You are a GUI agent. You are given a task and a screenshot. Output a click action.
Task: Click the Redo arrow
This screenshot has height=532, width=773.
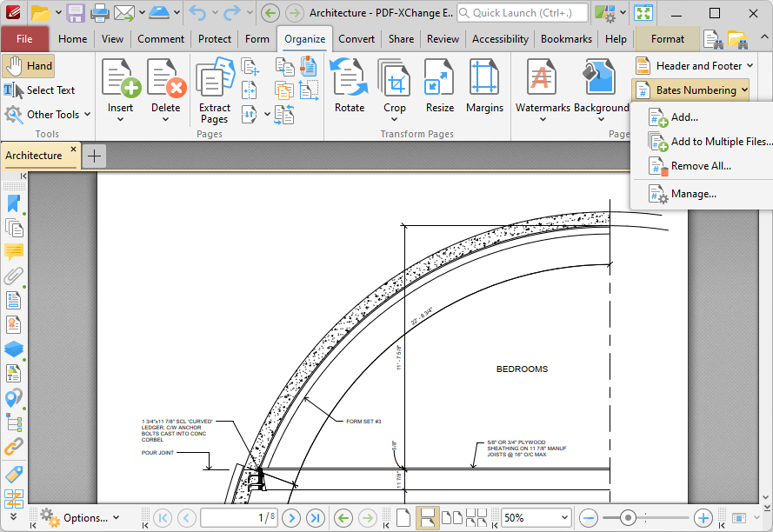231,13
